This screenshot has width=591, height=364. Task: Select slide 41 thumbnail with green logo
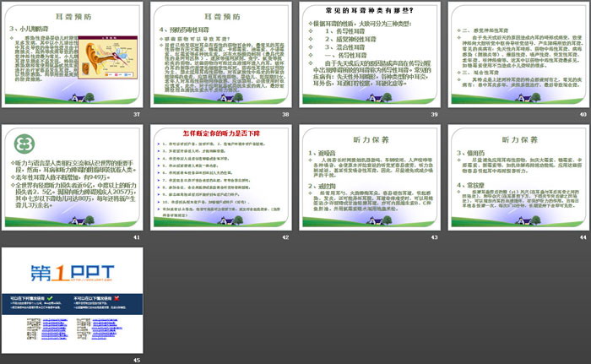[73, 177]
